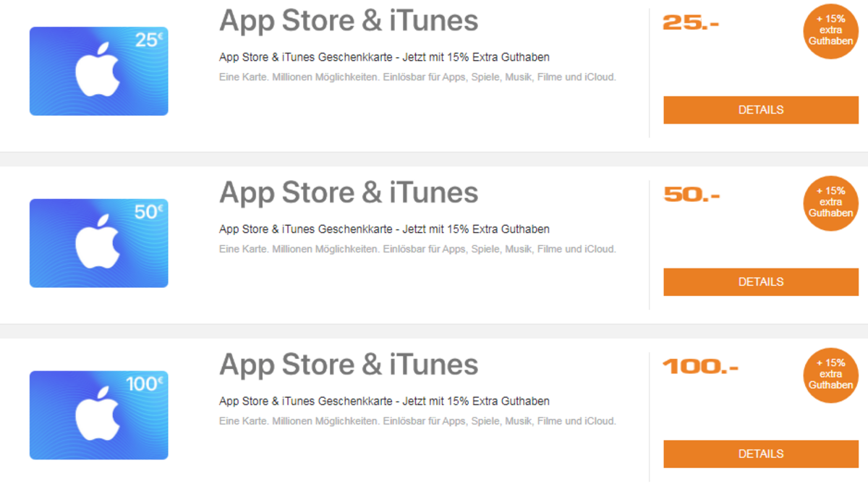Click the +15% extra Guthaben badge on 50€ card
The height and width of the screenshot is (492, 868).
(x=830, y=203)
